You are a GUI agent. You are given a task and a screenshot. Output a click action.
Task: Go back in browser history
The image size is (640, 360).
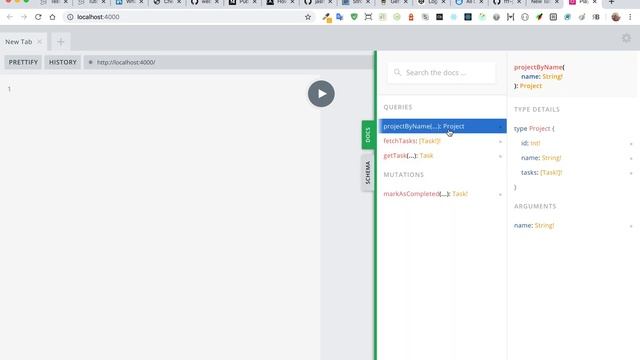tap(9, 17)
